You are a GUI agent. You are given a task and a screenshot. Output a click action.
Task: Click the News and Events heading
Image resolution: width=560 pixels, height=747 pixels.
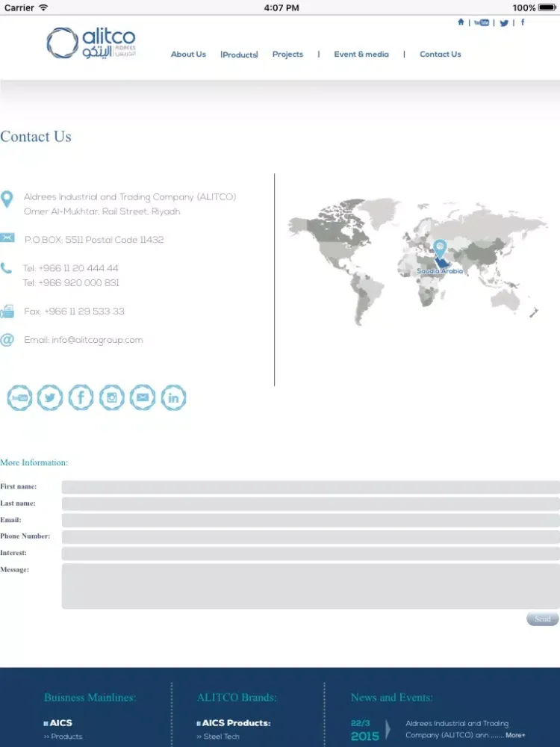[x=391, y=698]
